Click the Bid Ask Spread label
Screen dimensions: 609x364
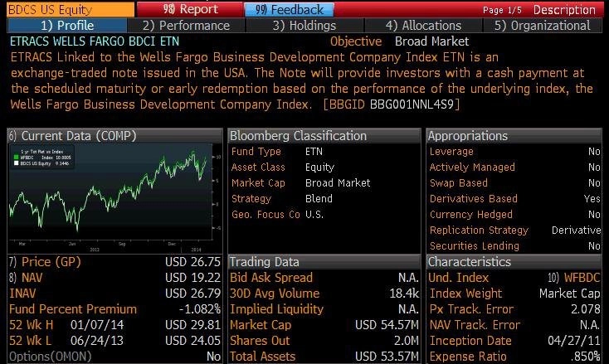point(270,278)
